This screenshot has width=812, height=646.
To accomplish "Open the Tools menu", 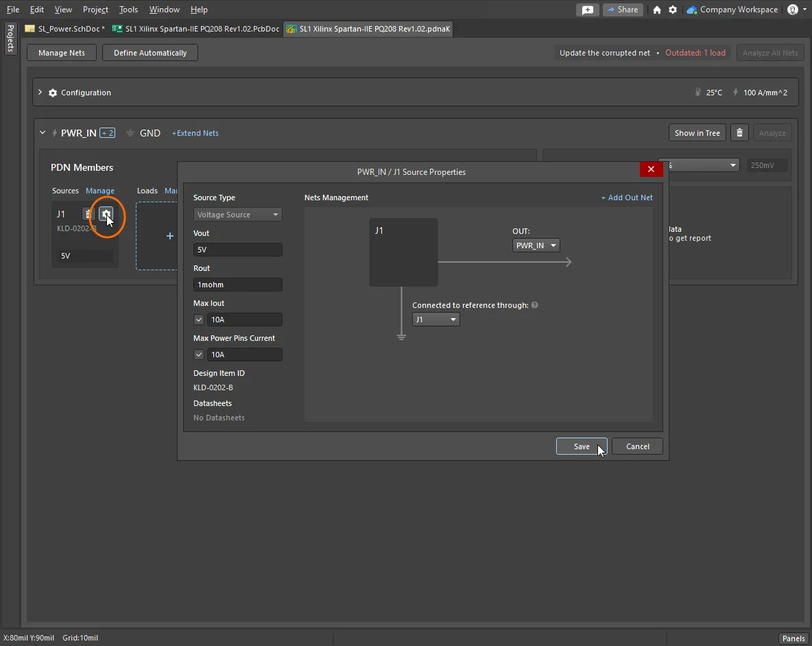I will (x=128, y=10).
